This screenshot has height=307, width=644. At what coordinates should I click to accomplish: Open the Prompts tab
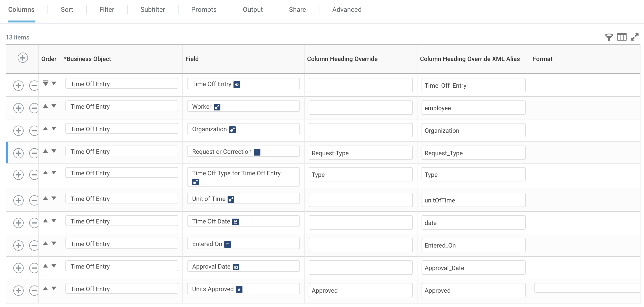[204, 10]
